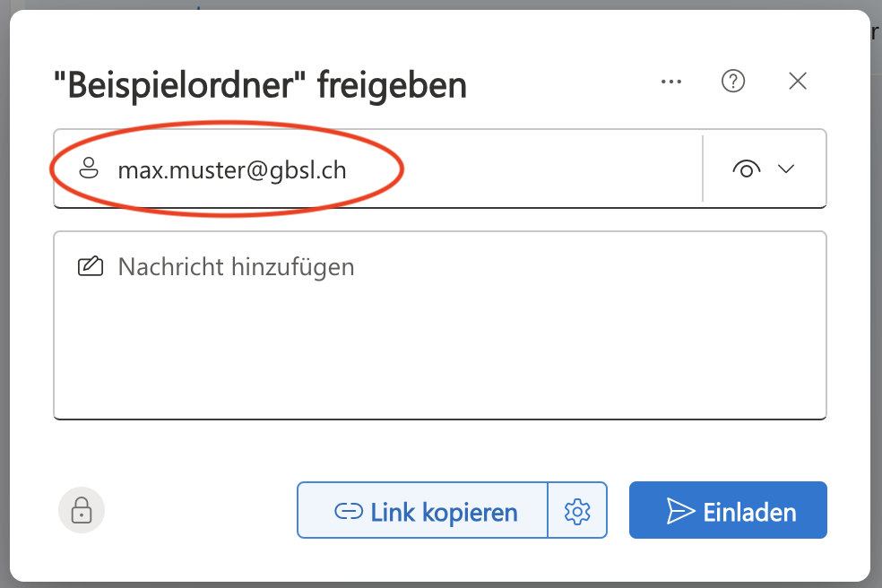The width and height of the screenshot is (882, 588).
Task: Close the share dialog with X
Action: [798, 82]
